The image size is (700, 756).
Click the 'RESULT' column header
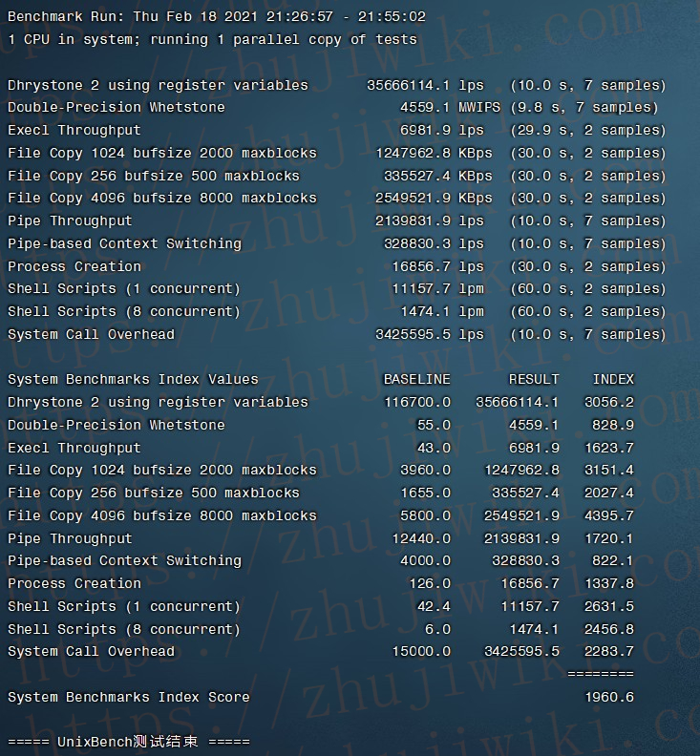pyautogui.click(x=534, y=379)
